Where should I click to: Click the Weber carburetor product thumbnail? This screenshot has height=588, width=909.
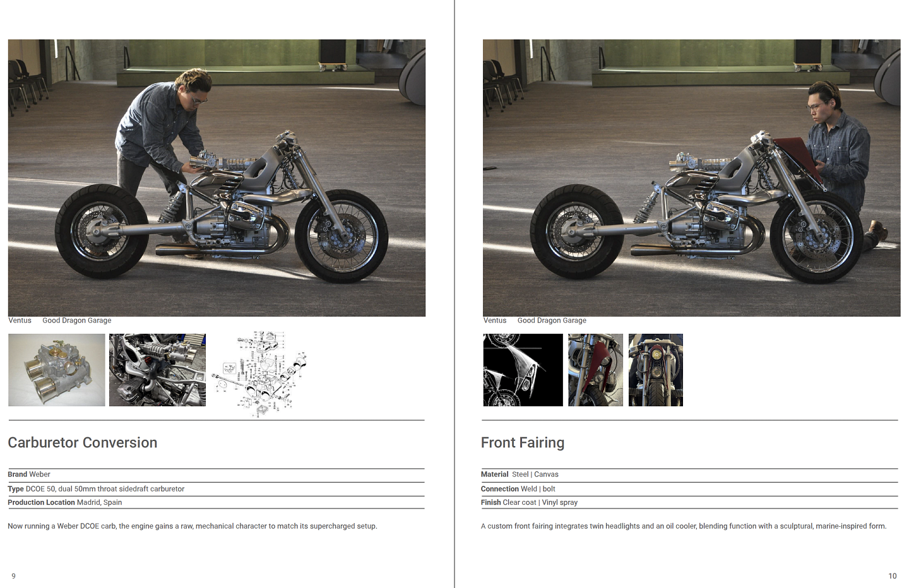point(57,370)
